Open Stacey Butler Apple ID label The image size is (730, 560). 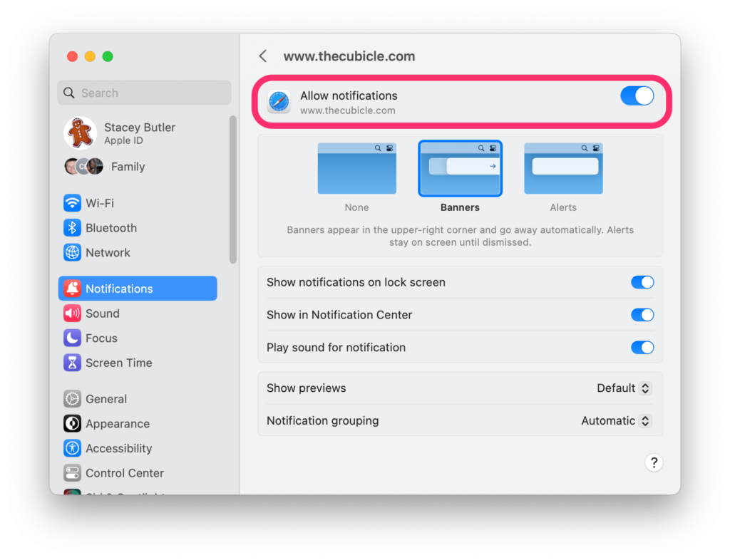140,133
